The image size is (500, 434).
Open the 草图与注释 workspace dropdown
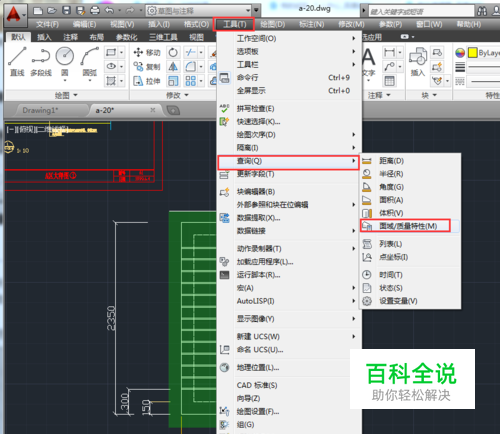[x=199, y=11]
